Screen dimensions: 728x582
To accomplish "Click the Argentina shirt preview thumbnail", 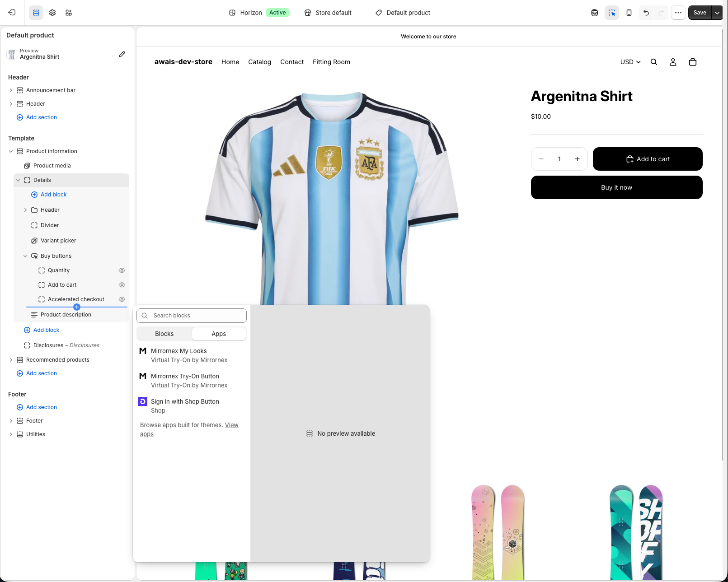I will coord(12,54).
